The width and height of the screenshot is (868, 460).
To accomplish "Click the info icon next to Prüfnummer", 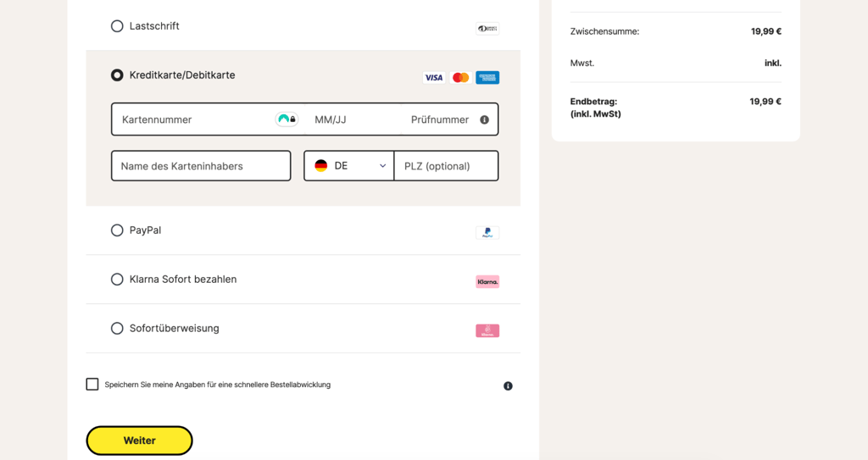I will click(x=484, y=119).
